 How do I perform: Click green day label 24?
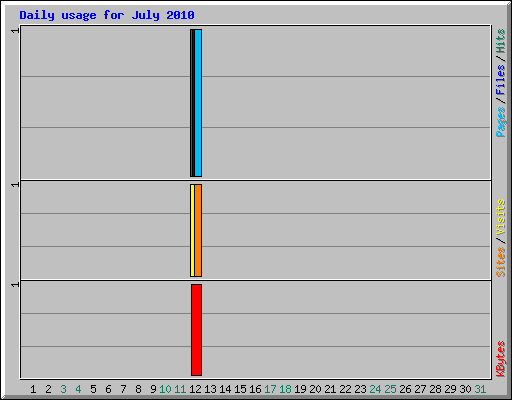[x=375, y=389]
